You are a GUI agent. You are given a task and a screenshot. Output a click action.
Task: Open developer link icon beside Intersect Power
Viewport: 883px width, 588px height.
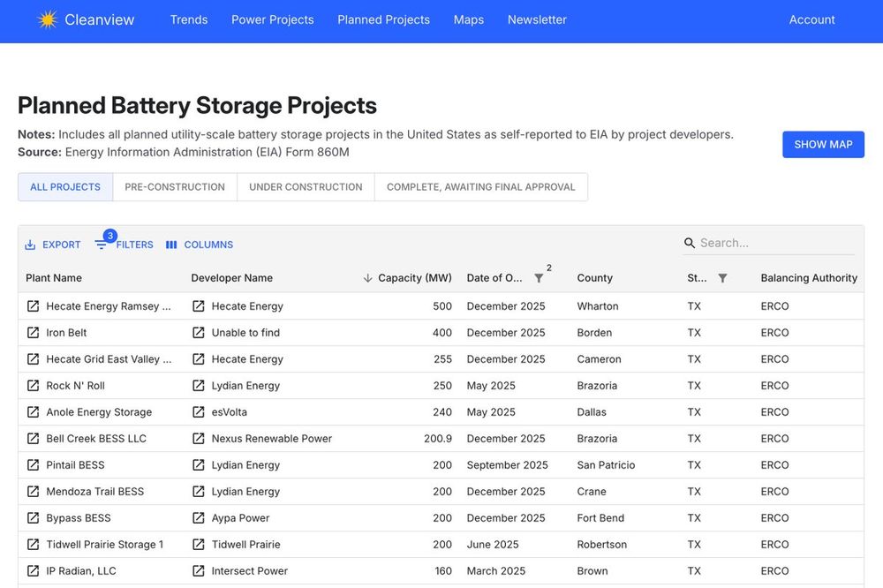(198, 570)
